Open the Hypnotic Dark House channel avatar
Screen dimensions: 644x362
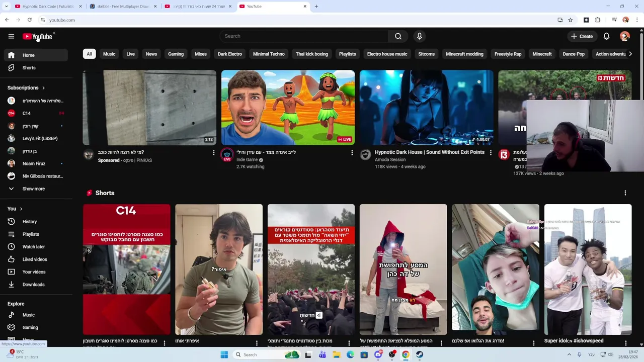[x=365, y=155]
